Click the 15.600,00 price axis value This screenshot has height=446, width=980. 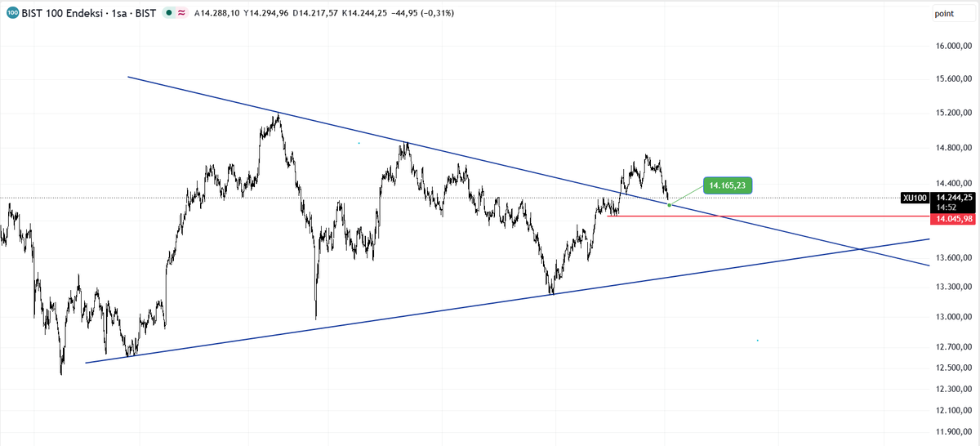coord(953,79)
